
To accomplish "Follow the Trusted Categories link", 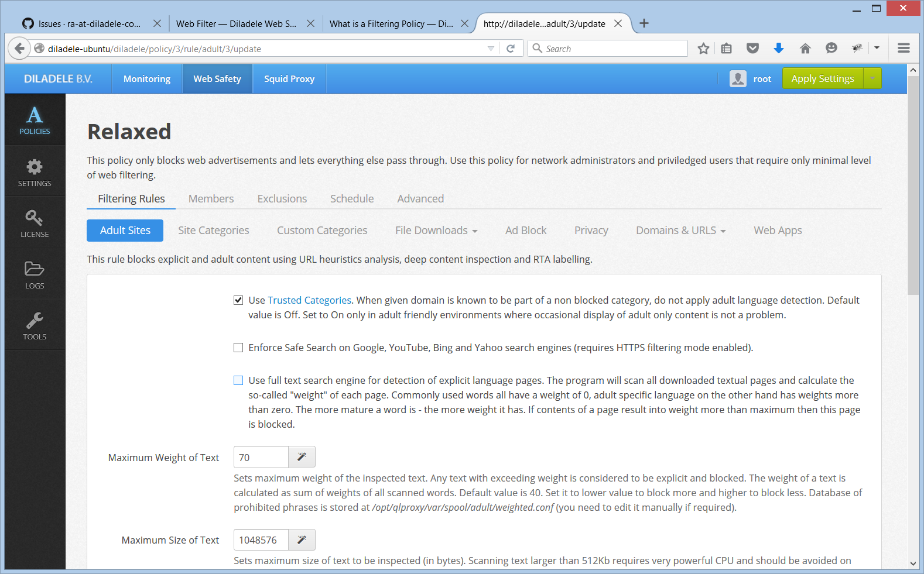I will (309, 300).
